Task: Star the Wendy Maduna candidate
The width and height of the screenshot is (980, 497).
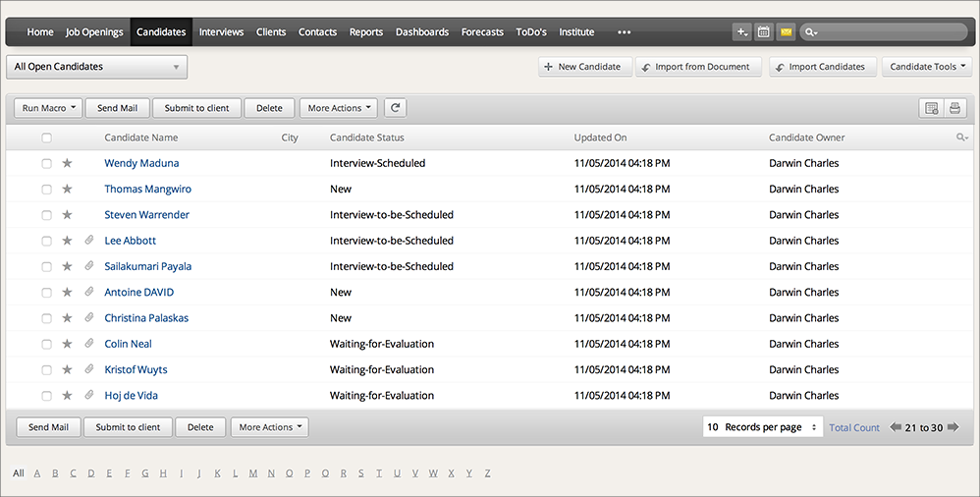Action: (x=68, y=163)
